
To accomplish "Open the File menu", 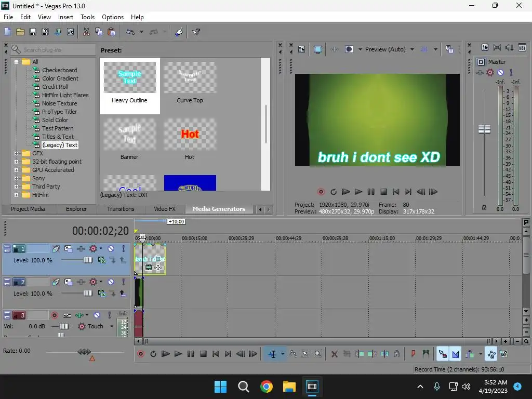I will click(8, 17).
